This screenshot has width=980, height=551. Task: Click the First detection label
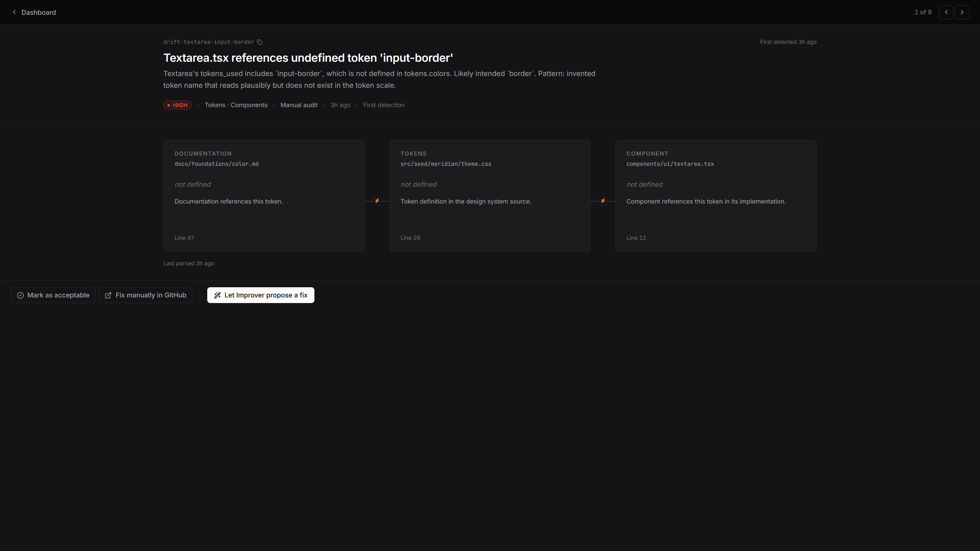click(384, 105)
